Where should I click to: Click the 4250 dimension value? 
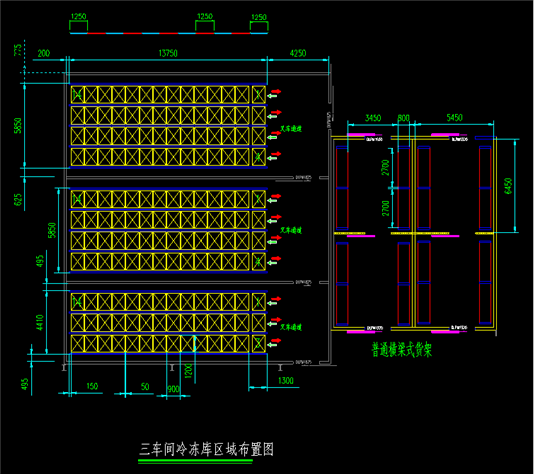coord(298,53)
